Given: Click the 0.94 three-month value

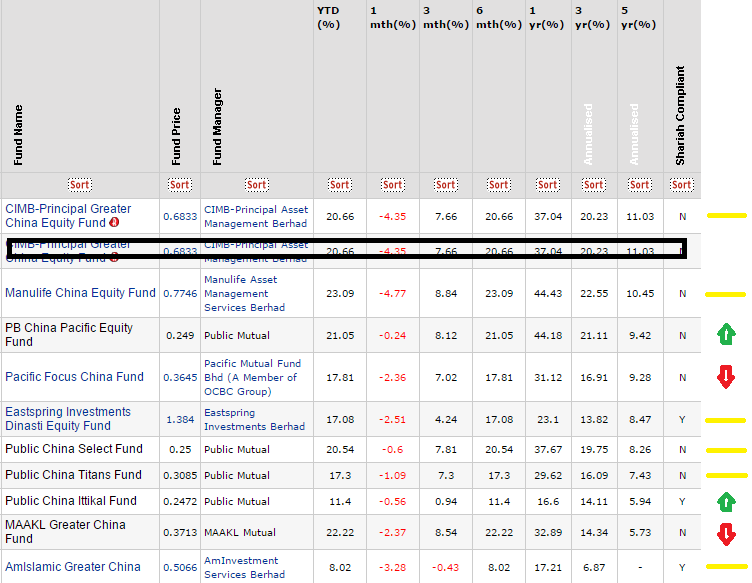Looking at the screenshot, I should [446, 501].
